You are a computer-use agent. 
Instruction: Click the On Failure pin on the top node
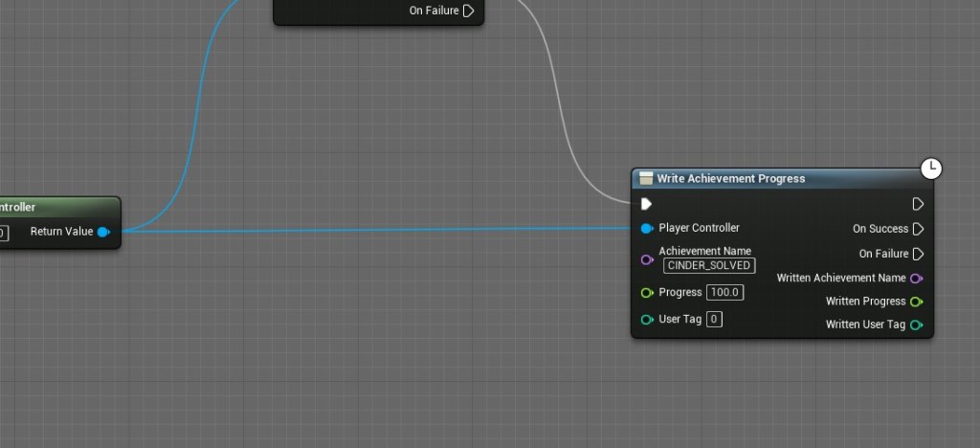click(468, 11)
